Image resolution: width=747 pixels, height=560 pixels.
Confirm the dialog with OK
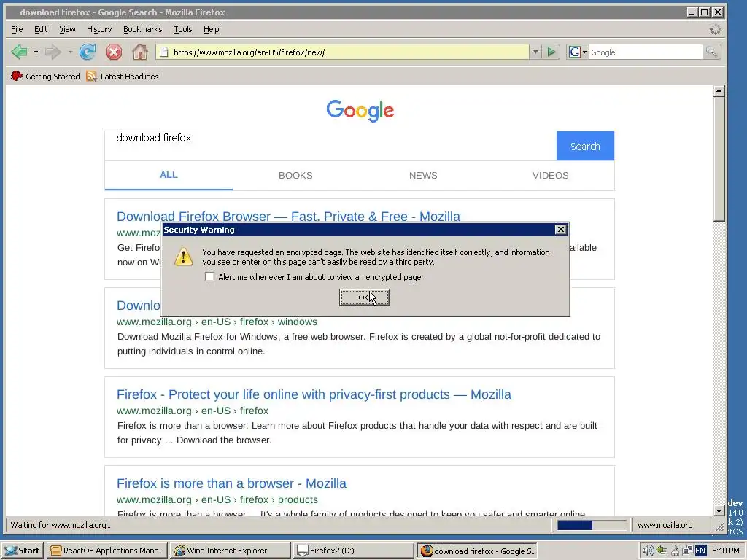(365, 297)
